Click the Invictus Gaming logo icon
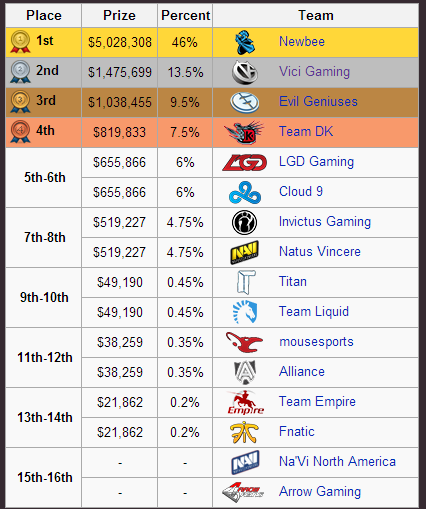 pos(244,222)
